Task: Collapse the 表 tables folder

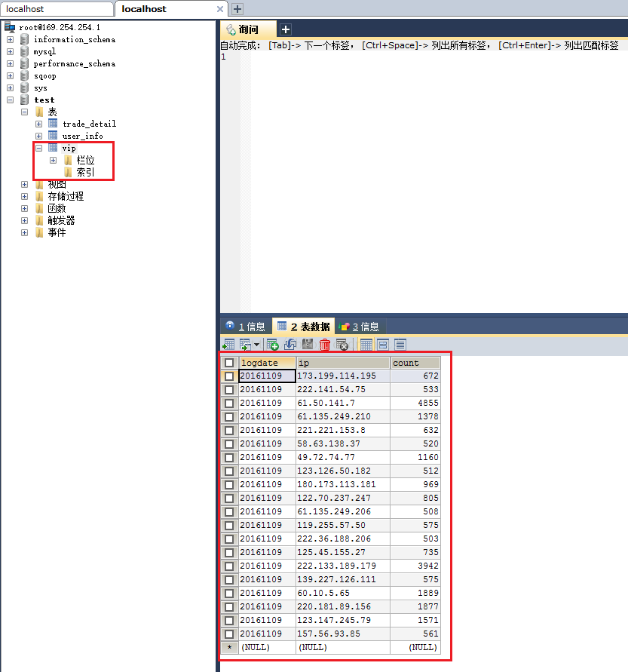Action: (24, 112)
